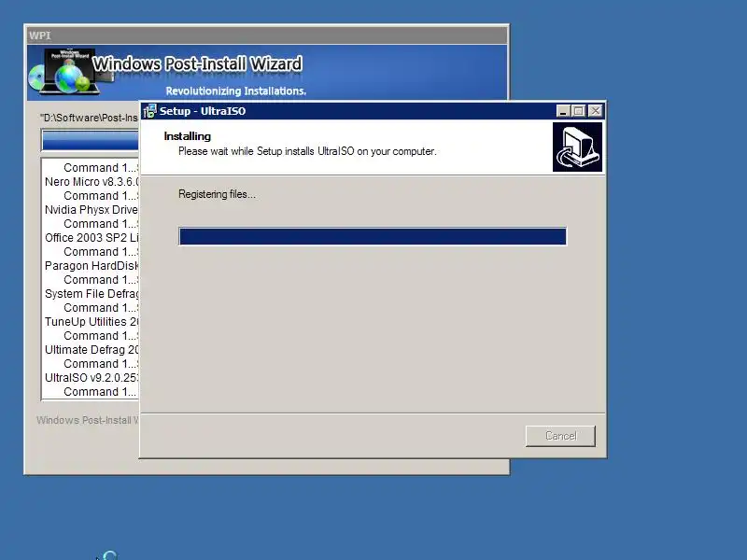Select the Nvidia Physx Driver entry
The height and width of the screenshot is (560, 747).
pyautogui.click(x=92, y=210)
